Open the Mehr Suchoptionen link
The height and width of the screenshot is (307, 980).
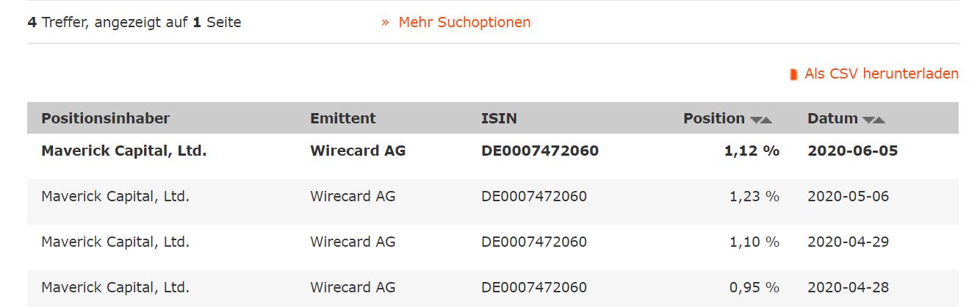point(464,23)
